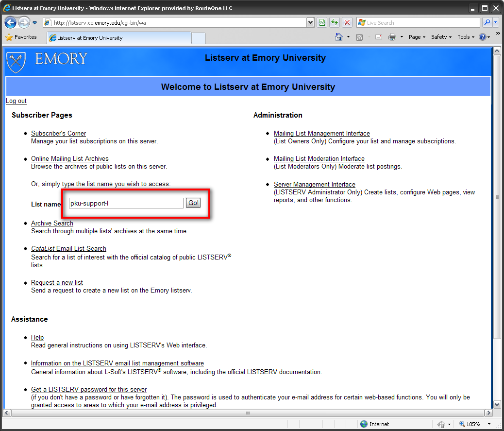This screenshot has width=504, height=431.
Task: Click the address bar page icon
Action: point(48,22)
